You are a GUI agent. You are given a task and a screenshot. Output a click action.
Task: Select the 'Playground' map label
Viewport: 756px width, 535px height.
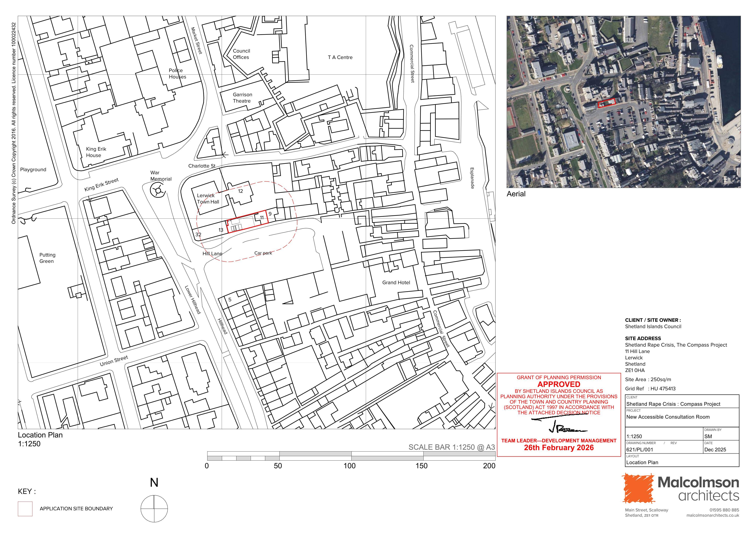click(x=33, y=170)
